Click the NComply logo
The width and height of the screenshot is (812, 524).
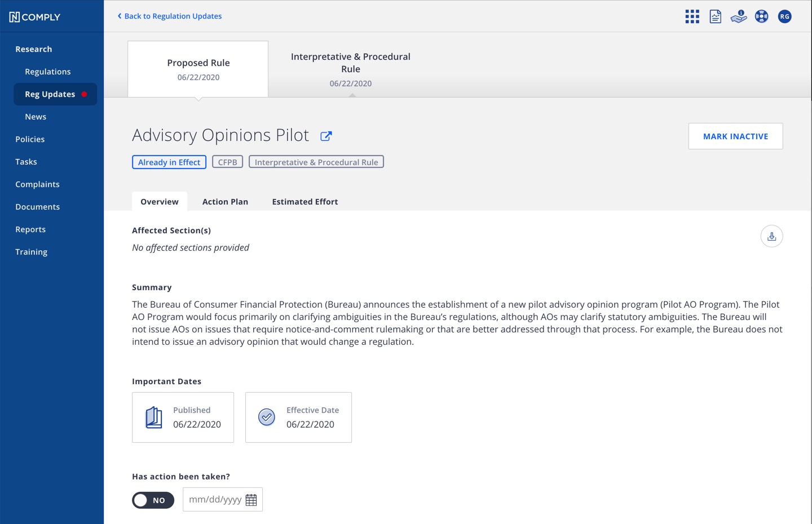pyautogui.click(x=35, y=17)
